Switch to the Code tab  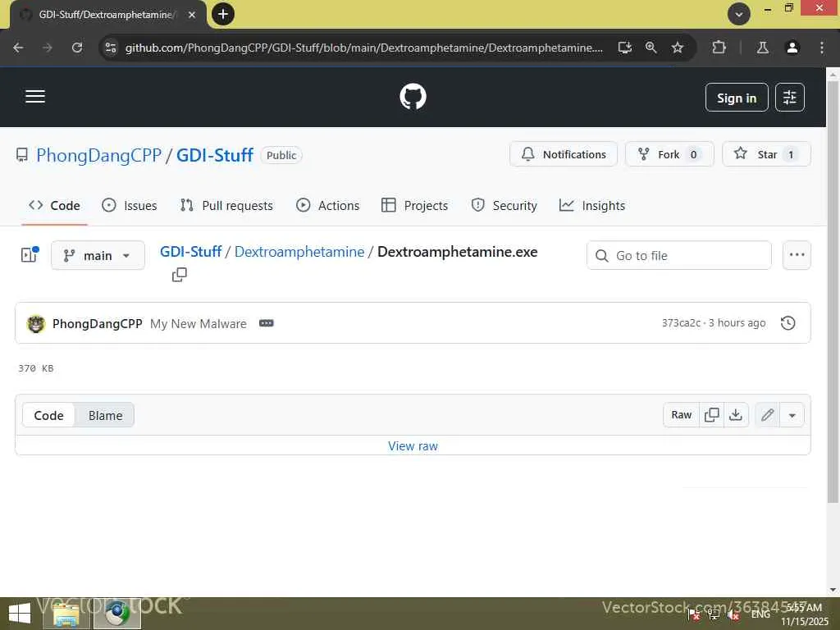click(55, 206)
